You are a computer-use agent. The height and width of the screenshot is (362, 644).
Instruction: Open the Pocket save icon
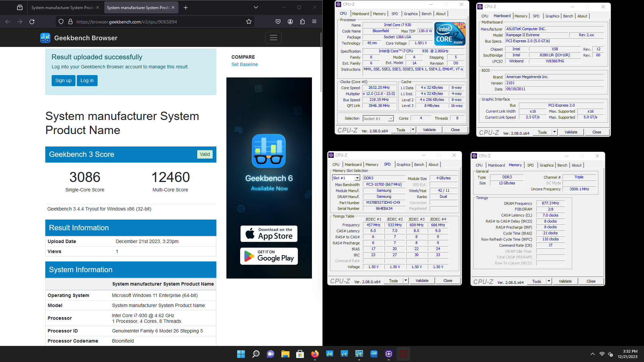(x=278, y=22)
